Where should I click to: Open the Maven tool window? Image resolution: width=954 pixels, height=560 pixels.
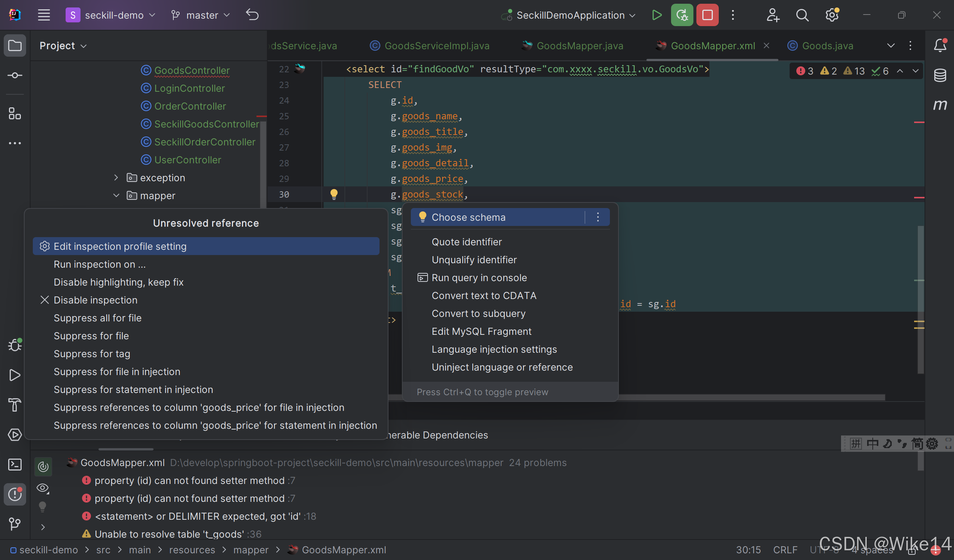point(940,104)
